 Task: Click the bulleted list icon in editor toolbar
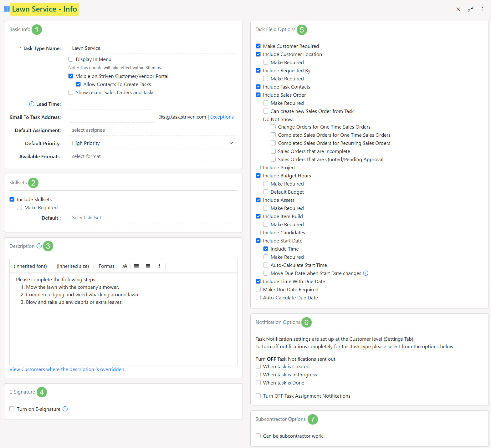click(136, 266)
